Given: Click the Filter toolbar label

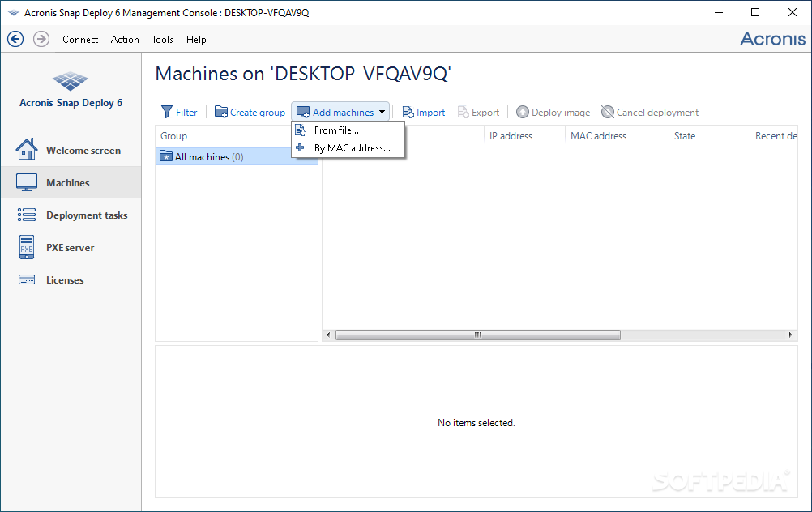Looking at the screenshot, I should click(186, 113).
